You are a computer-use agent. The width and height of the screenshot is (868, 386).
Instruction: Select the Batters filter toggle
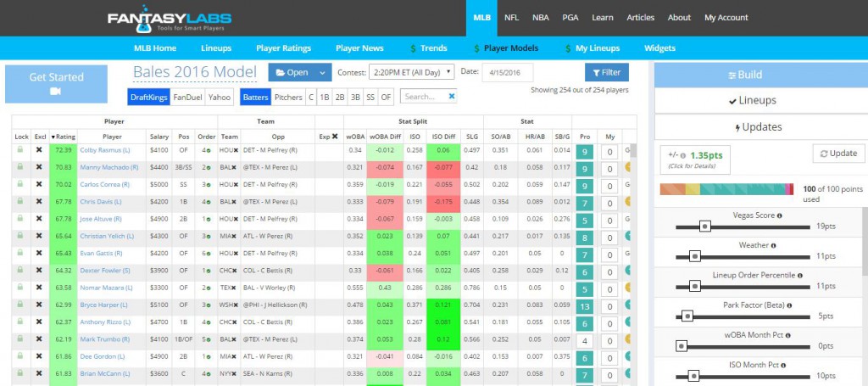(256, 97)
